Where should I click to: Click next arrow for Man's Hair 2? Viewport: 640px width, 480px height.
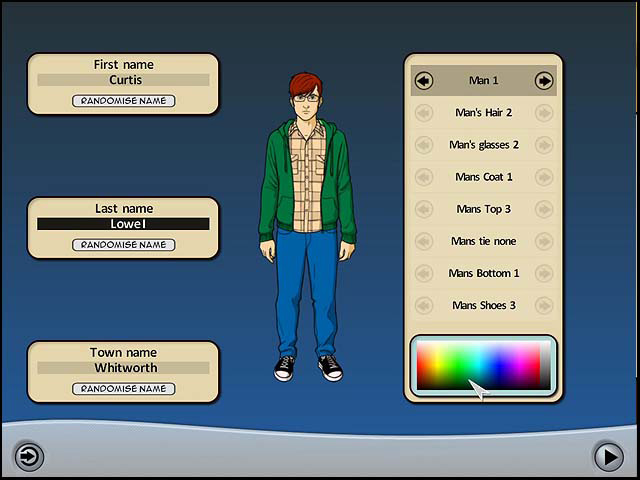[x=544, y=113]
